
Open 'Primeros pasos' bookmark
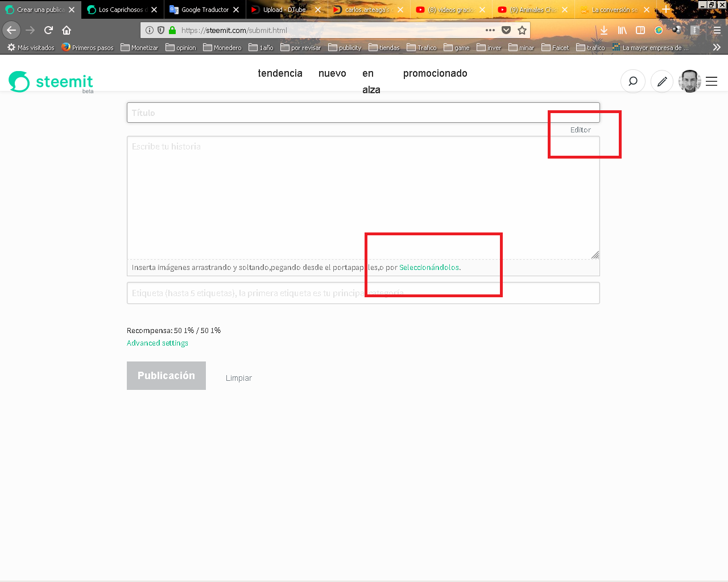tap(88, 47)
